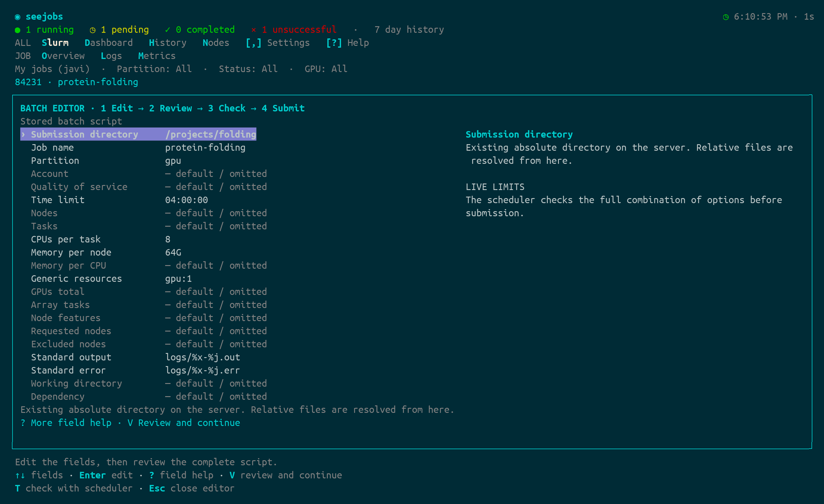This screenshot has height=504, width=824.
Task: Click the pending clock icon
Action: (x=93, y=30)
